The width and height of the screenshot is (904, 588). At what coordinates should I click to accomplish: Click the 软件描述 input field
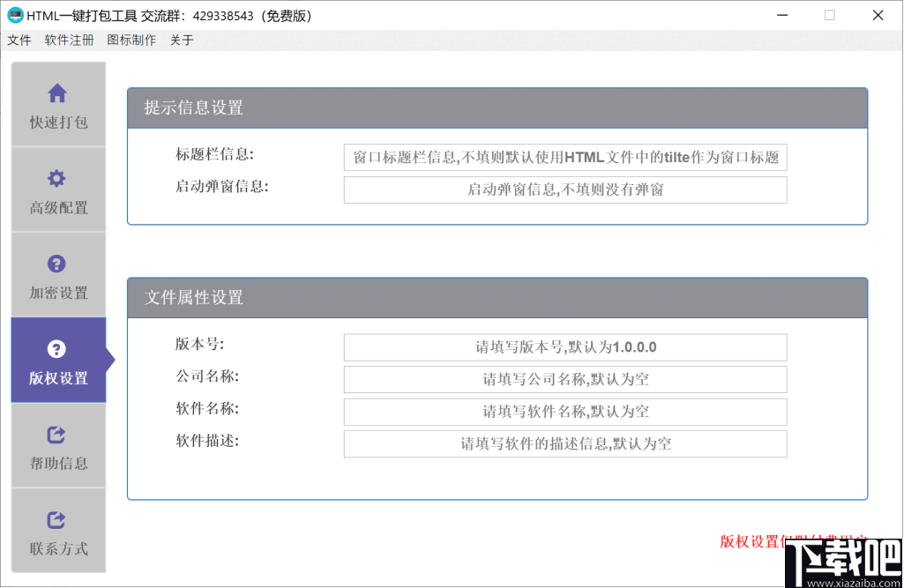pyautogui.click(x=565, y=443)
